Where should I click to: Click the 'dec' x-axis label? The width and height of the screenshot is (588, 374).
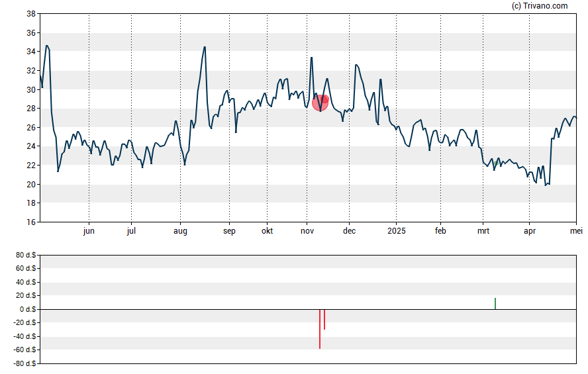click(349, 231)
